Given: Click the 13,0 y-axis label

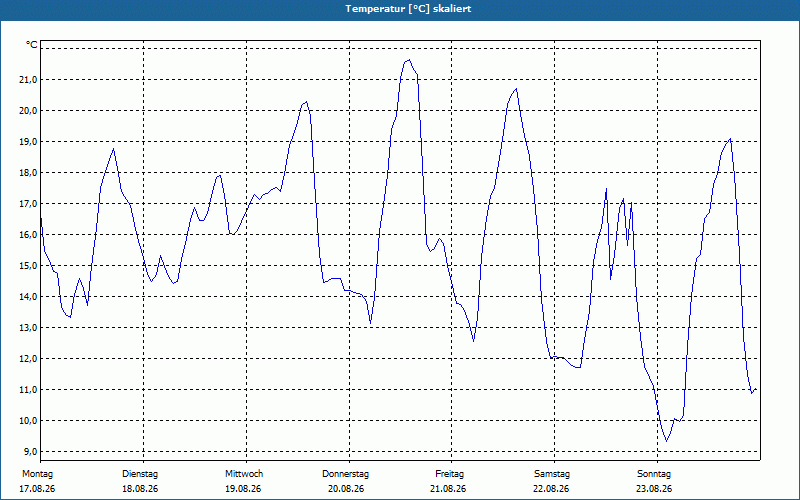Looking at the screenshot, I should click(x=28, y=328).
